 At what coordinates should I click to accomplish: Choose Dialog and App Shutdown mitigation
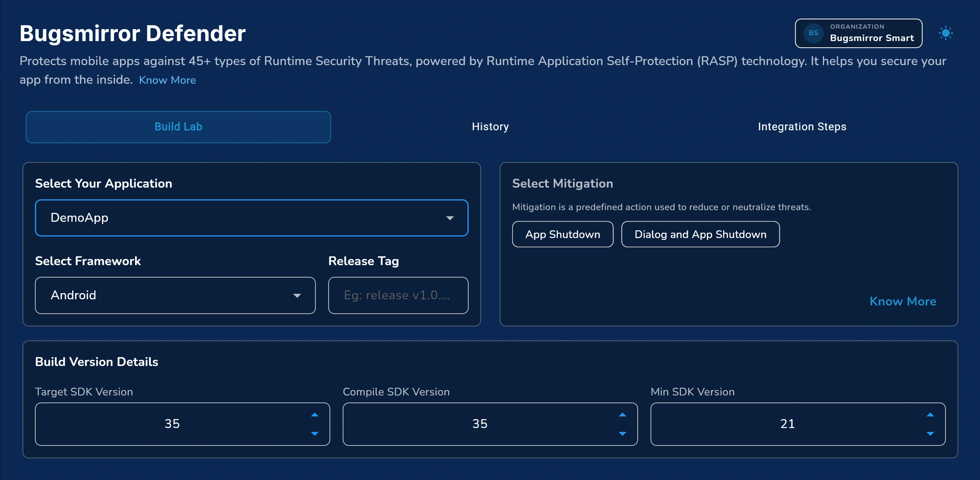(x=700, y=234)
